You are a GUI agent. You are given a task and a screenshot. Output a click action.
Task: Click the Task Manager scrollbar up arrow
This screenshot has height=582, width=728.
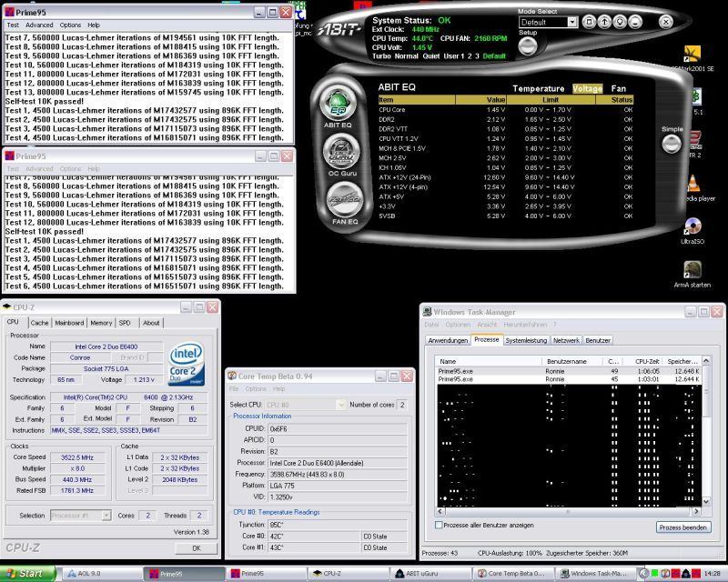706,361
